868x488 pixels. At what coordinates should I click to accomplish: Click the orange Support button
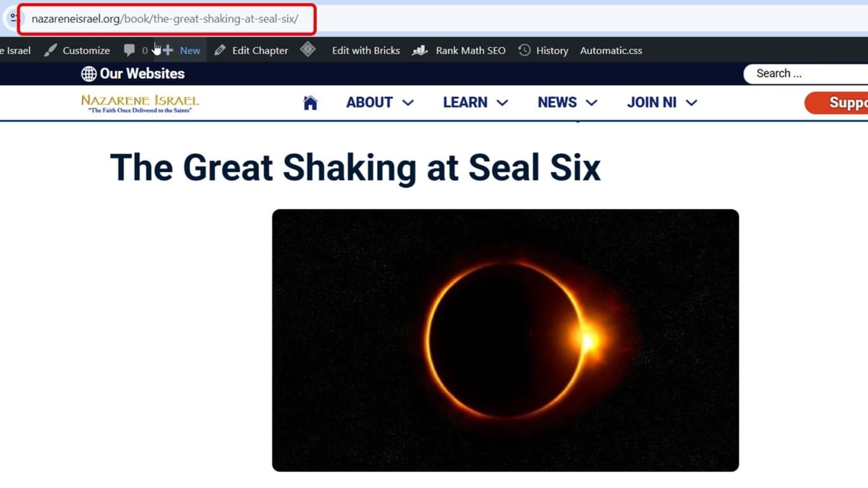[846, 102]
